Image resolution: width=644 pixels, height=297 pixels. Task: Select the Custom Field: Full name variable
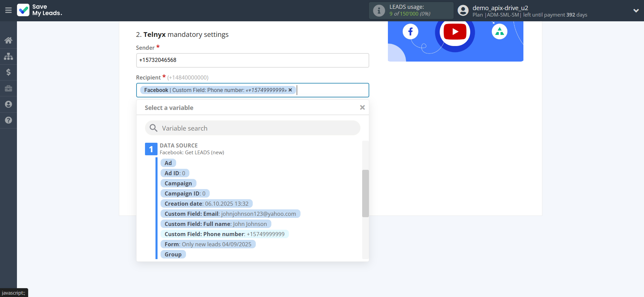tap(215, 224)
